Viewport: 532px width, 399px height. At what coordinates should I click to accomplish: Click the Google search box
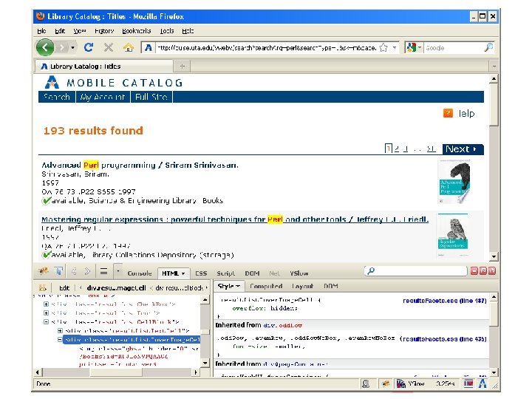coord(453,48)
